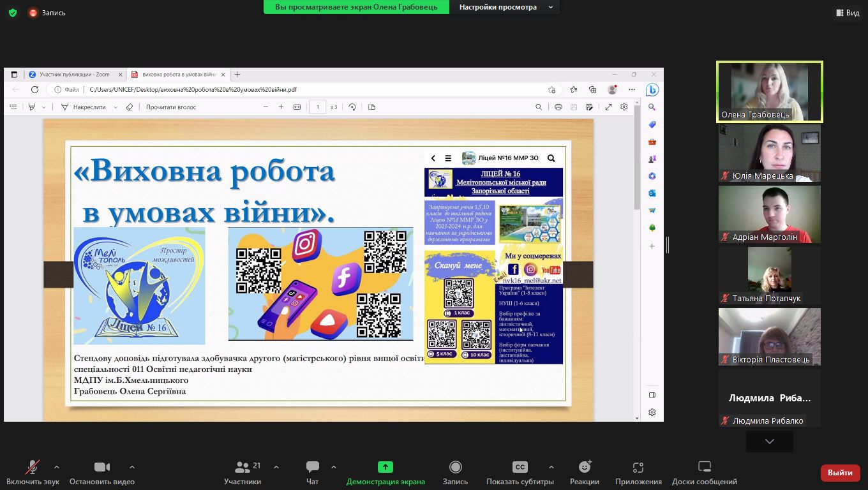868x490 pixels.
Task: Click the red Leave button
Action: [840, 473]
